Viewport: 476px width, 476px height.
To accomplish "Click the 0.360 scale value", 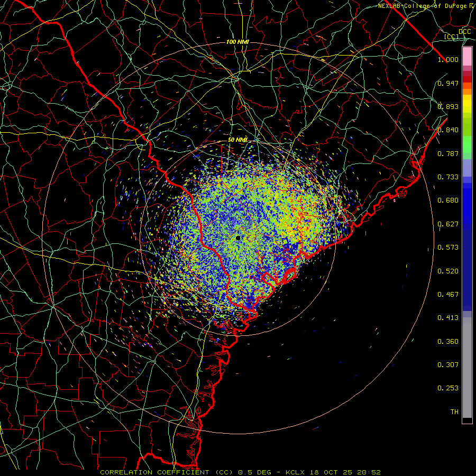I will pyautogui.click(x=448, y=342).
